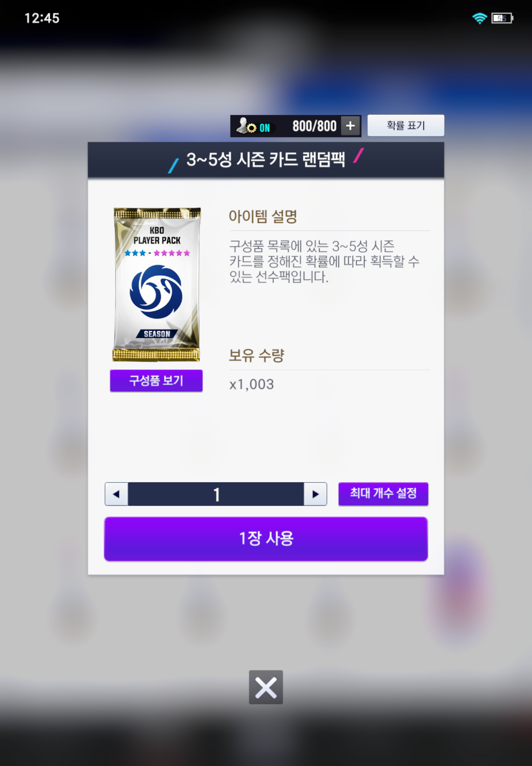Tap the SEASON label on the pack
532x766 pixels.
pos(157,334)
